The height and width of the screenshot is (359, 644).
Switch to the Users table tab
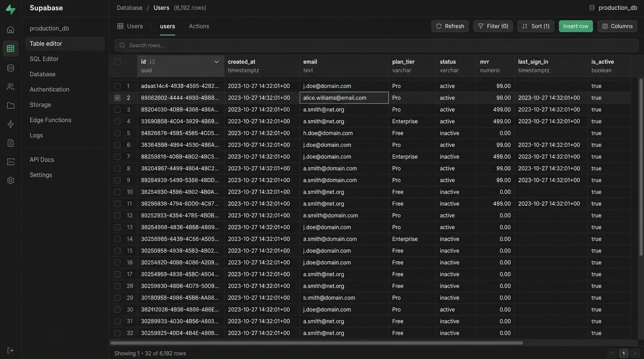click(x=130, y=26)
